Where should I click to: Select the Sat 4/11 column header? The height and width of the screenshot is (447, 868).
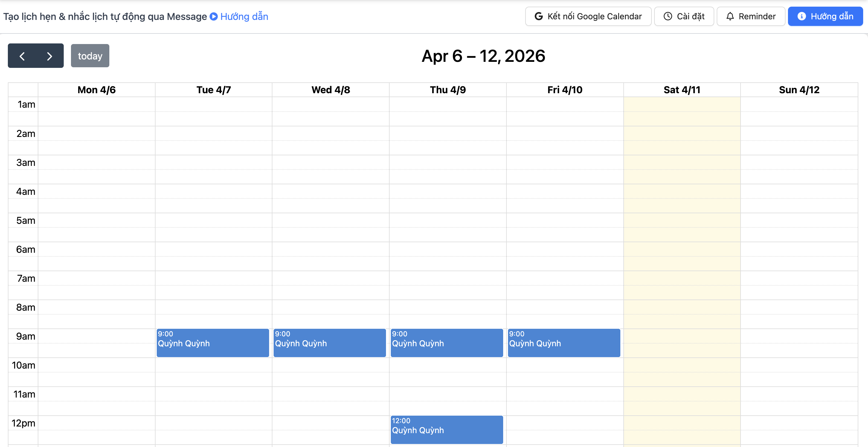682,90
